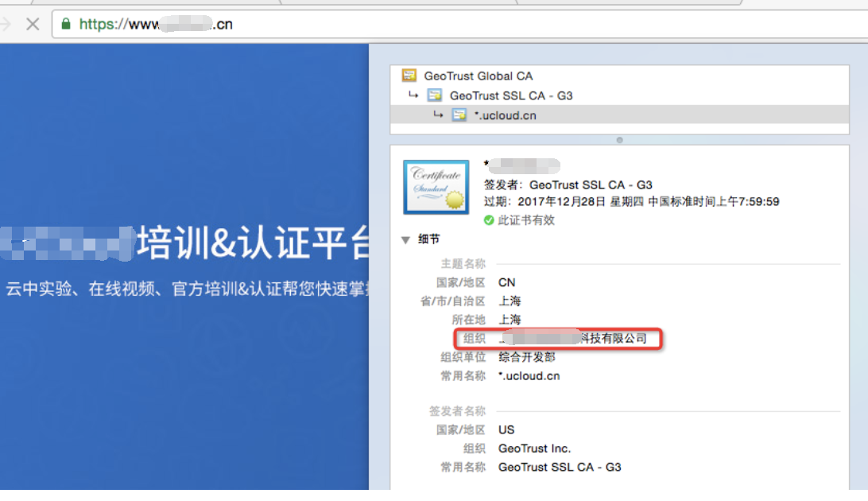
Task: Click the GeoTrust SSL CA - G3 certificate icon
Action: click(x=433, y=95)
